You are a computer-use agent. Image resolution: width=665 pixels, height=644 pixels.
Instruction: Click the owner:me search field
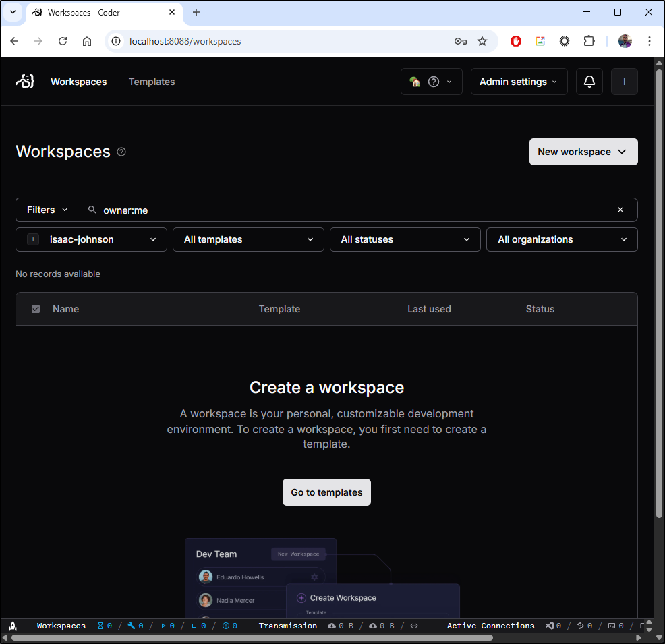tap(357, 210)
